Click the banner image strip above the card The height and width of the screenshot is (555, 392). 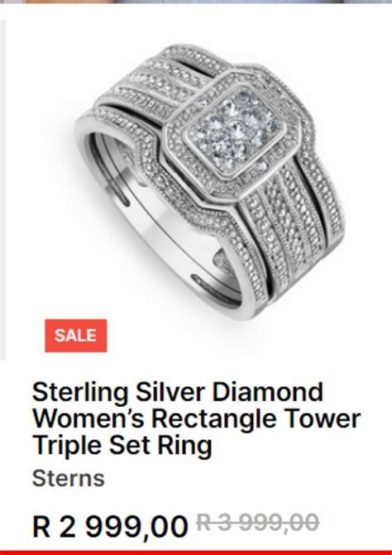(196, 2)
